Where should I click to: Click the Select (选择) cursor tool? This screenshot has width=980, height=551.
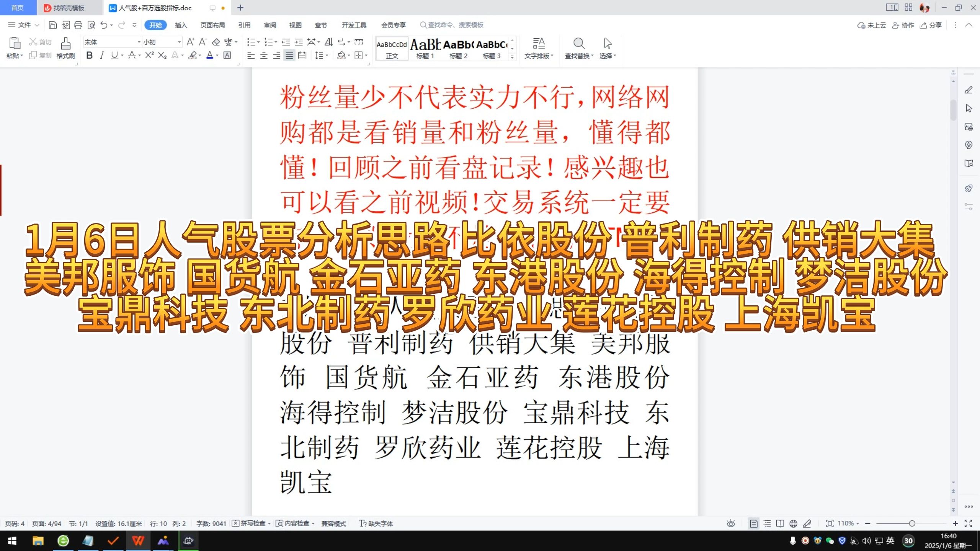pyautogui.click(x=608, y=48)
